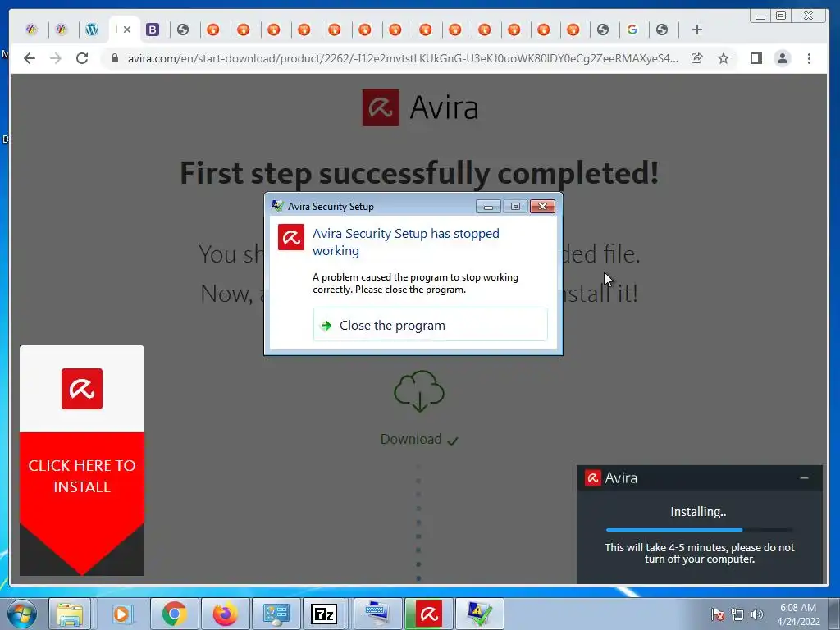Open Firefox from the taskbar
The width and height of the screenshot is (840, 630).
(x=225, y=614)
